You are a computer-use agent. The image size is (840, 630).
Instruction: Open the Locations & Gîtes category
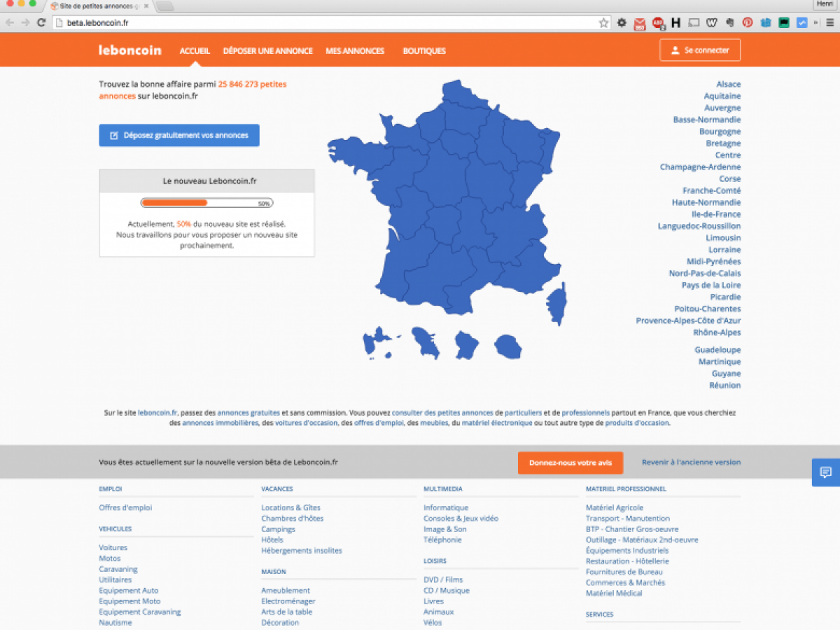click(291, 507)
